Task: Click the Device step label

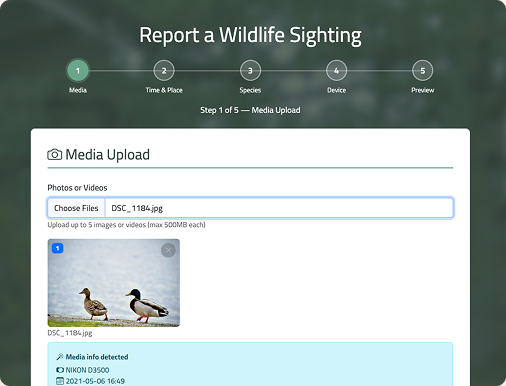Action: 336,90
